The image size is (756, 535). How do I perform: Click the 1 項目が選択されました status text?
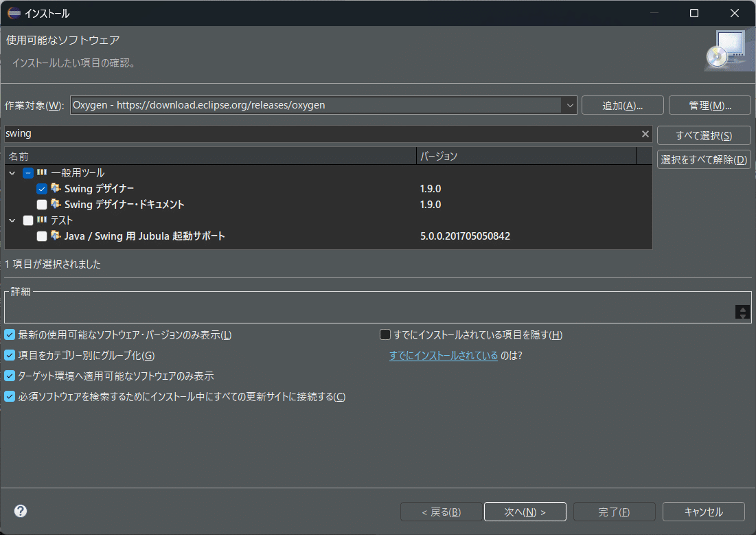(x=53, y=264)
